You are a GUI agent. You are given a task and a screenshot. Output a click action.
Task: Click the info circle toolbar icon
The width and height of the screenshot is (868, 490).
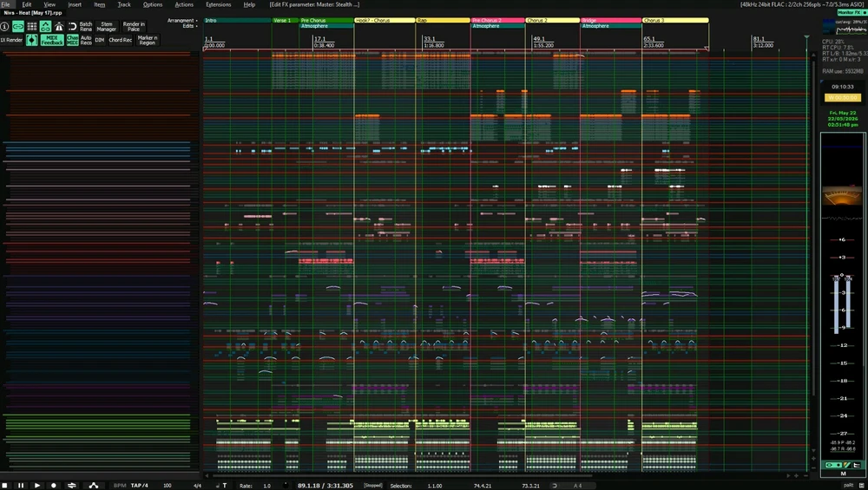4,26
